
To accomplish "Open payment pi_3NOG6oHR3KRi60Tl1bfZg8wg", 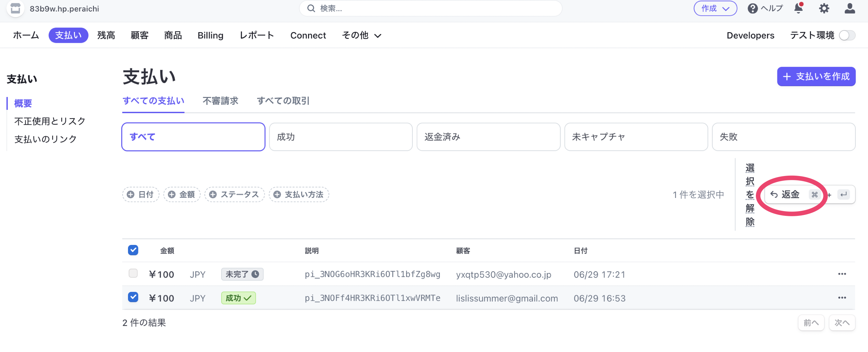I will coord(373,274).
